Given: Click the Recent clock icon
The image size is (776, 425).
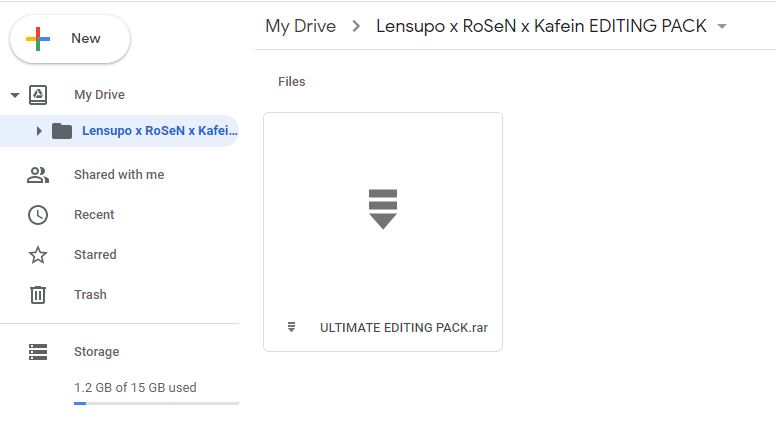Looking at the screenshot, I should (x=38, y=215).
